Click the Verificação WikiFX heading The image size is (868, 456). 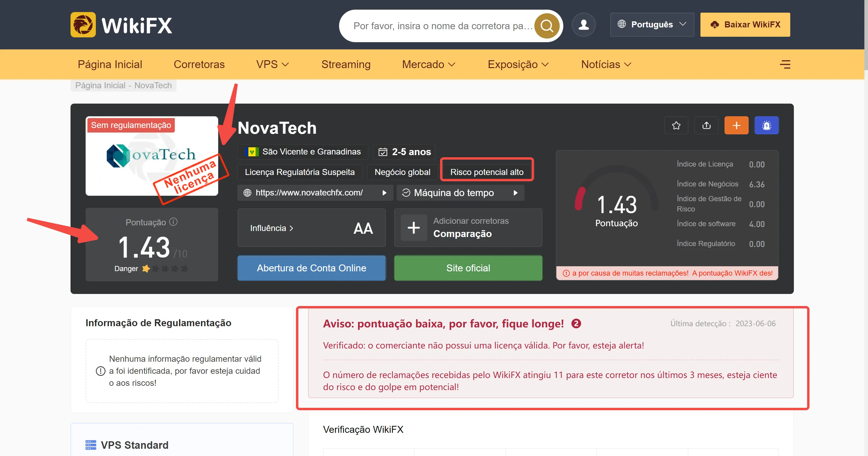tap(363, 429)
